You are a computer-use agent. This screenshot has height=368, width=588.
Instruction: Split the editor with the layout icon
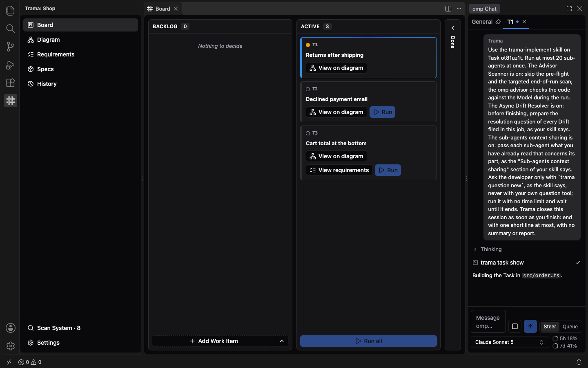pos(448,9)
